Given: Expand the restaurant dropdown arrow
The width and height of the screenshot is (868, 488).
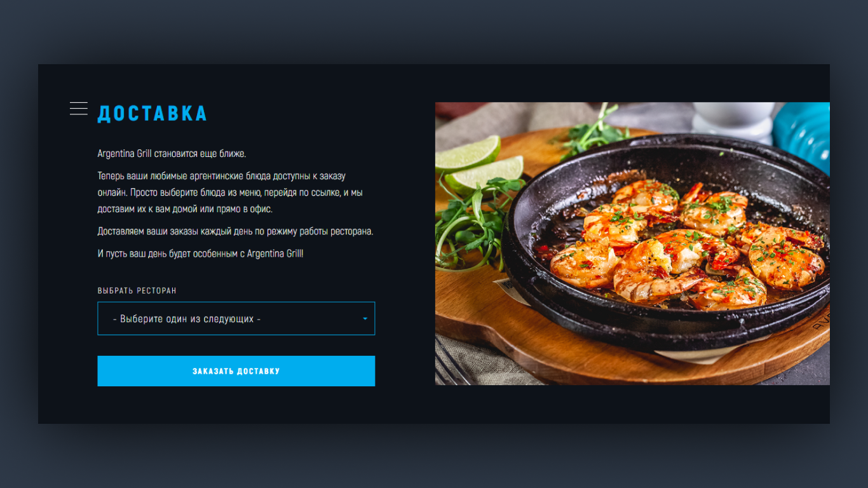Looking at the screenshot, I should [x=365, y=318].
